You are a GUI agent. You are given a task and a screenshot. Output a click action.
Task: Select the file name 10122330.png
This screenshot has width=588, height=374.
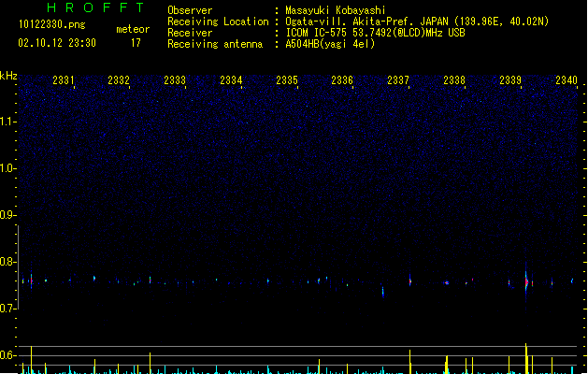51,24
